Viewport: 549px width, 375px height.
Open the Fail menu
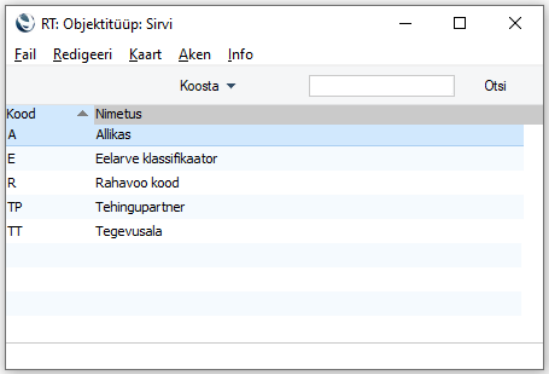point(25,55)
